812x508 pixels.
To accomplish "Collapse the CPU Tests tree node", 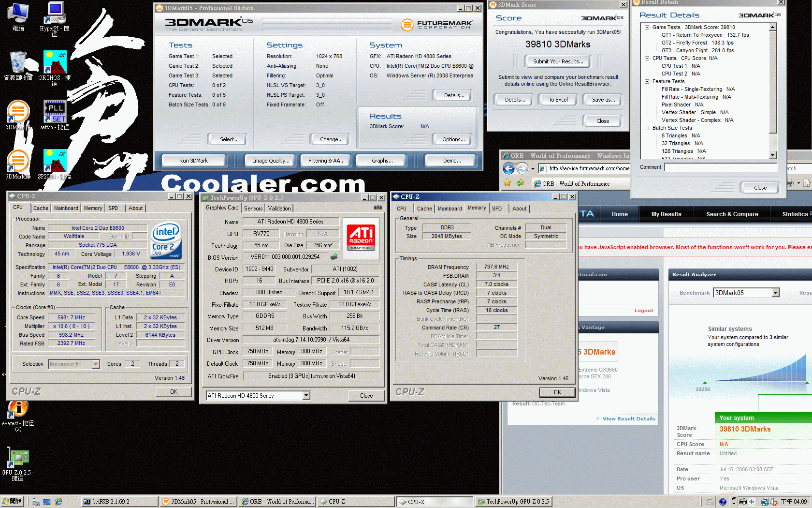I will click(x=647, y=58).
